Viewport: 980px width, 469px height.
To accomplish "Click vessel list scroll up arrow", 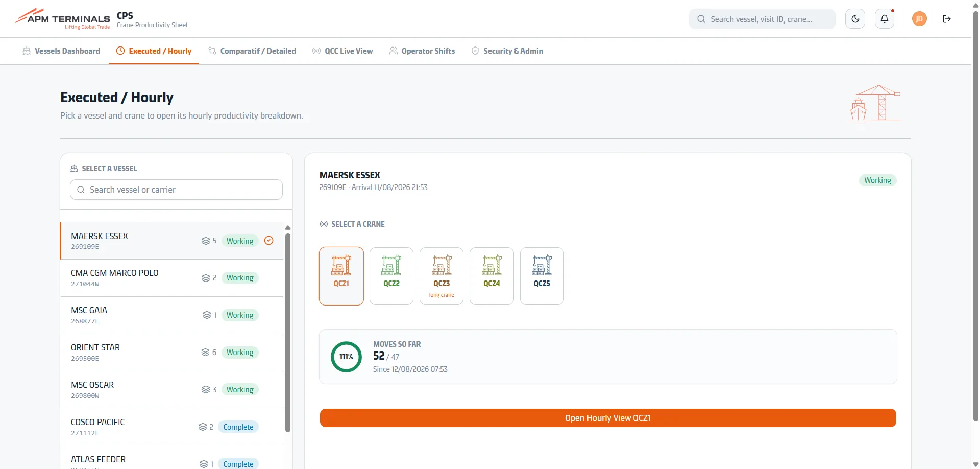I will pos(288,227).
